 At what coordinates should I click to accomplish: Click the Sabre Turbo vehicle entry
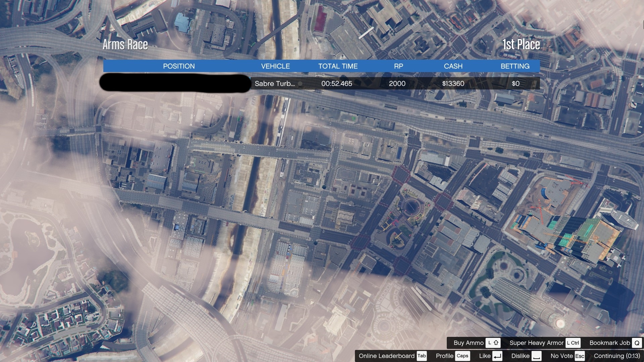click(x=275, y=83)
